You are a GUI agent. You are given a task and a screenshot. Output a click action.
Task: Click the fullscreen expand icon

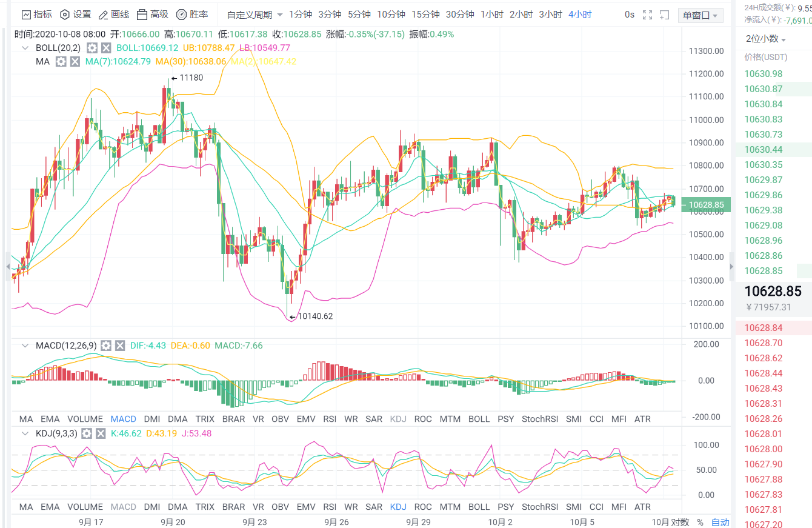647,15
